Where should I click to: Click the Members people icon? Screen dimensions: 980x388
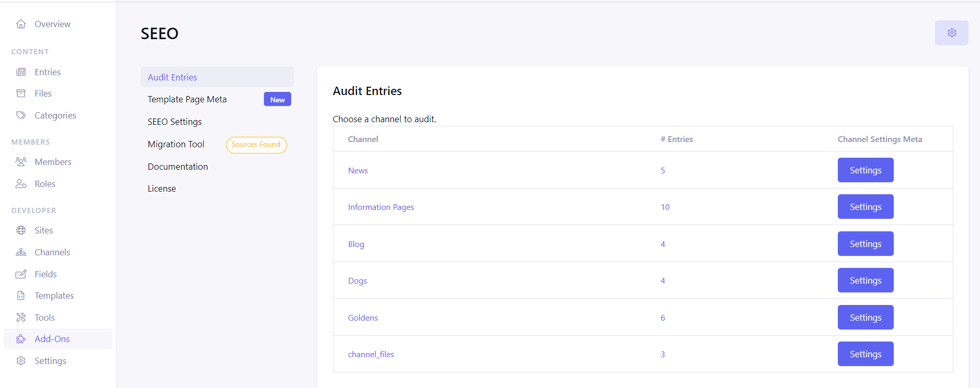click(x=21, y=162)
